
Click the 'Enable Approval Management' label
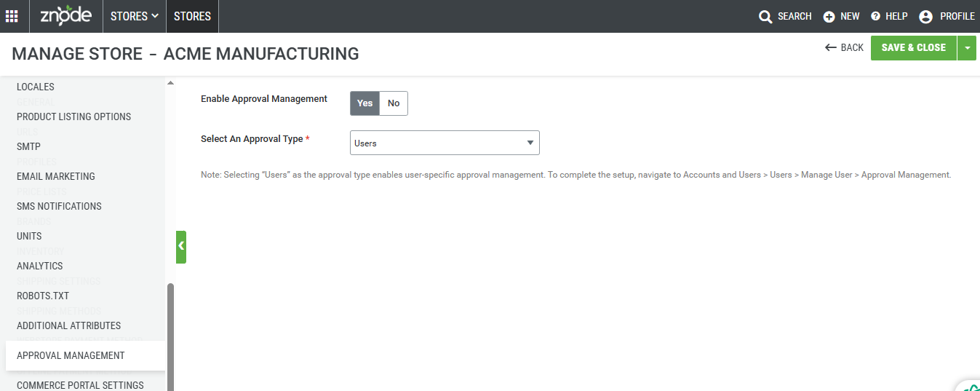coord(264,98)
